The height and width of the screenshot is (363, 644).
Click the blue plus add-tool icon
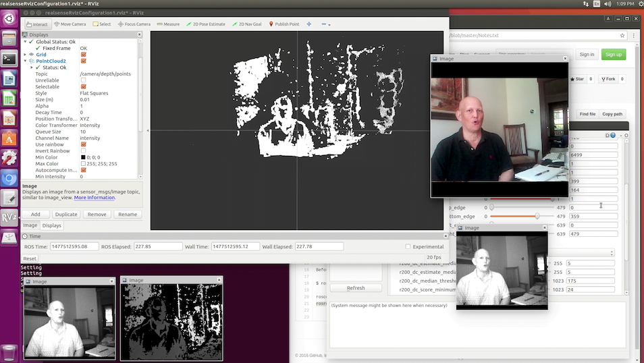(x=309, y=24)
